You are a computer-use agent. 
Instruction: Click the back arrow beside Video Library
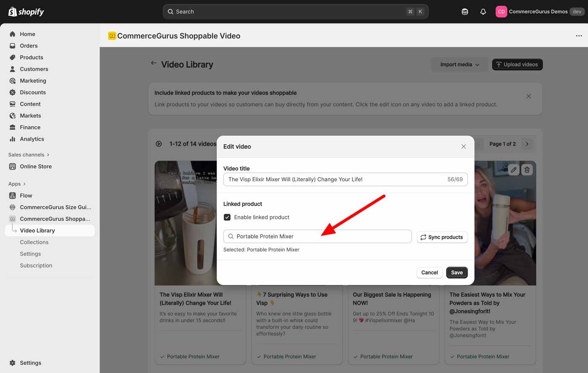tap(154, 63)
